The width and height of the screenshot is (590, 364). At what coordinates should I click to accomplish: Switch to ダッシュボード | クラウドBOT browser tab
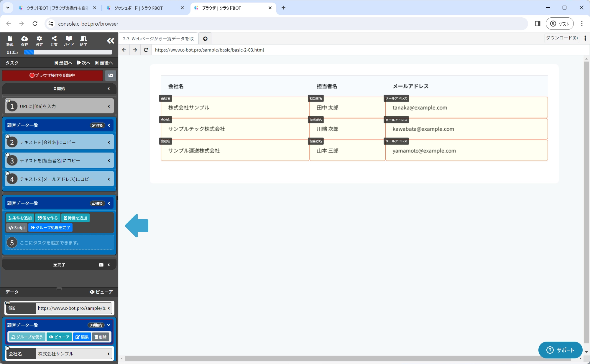[x=139, y=8]
